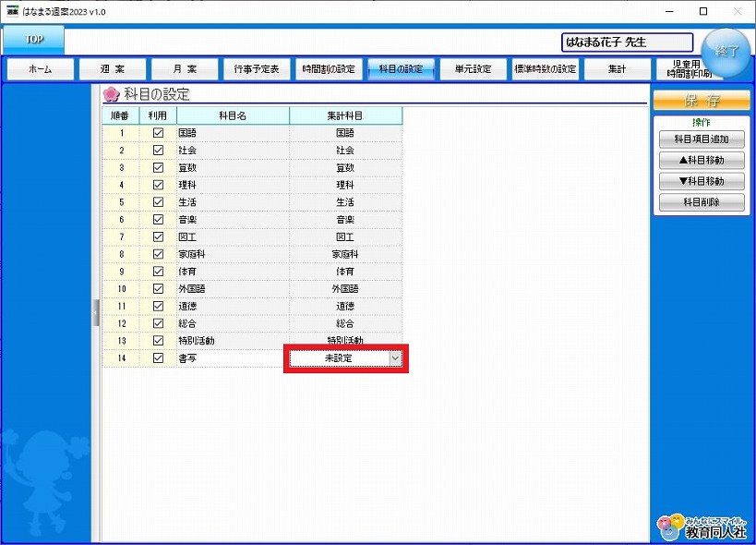
Task: Toggle the 利用 checkbox for 理科
Action: (158, 185)
